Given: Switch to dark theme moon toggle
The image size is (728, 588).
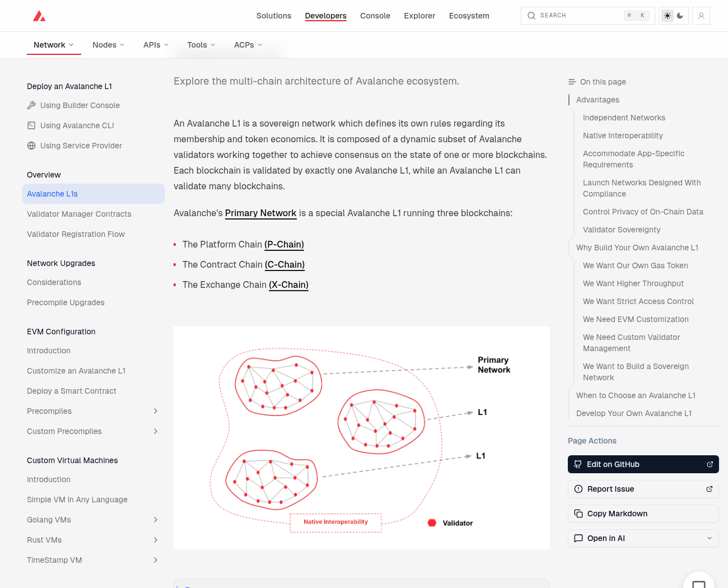Looking at the screenshot, I should click(x=680, y=16).
